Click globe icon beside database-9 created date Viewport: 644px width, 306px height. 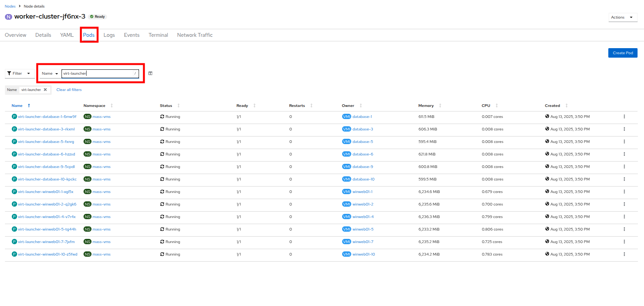(x=547, y=166)
